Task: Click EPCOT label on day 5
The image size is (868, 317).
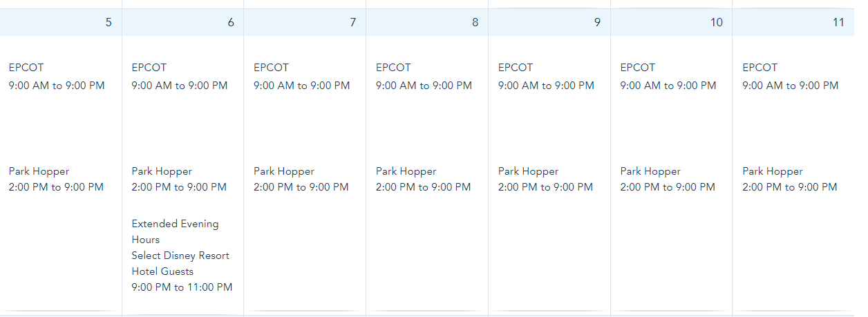Action: coord(26,68)
